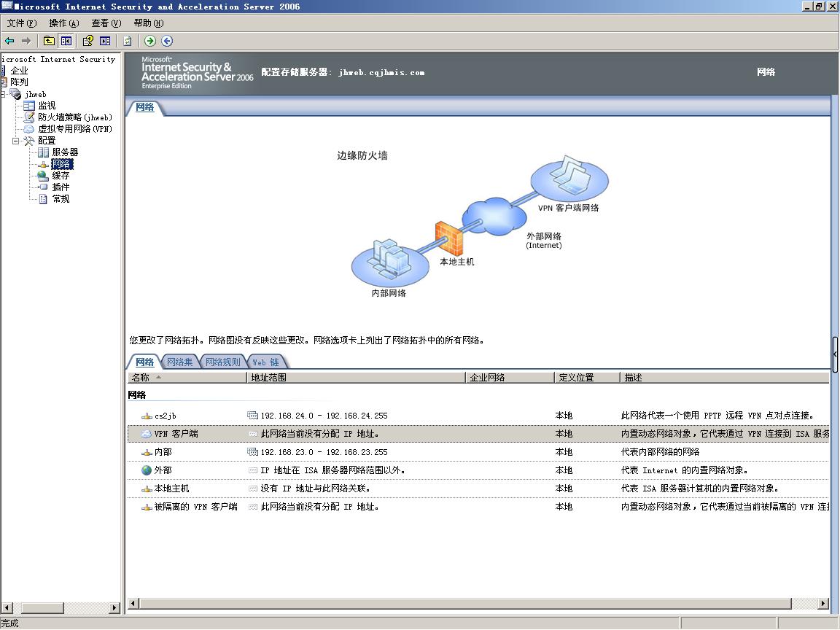
Task: Switch to the 网络规则 tab
Action: (x=223, y=362)
